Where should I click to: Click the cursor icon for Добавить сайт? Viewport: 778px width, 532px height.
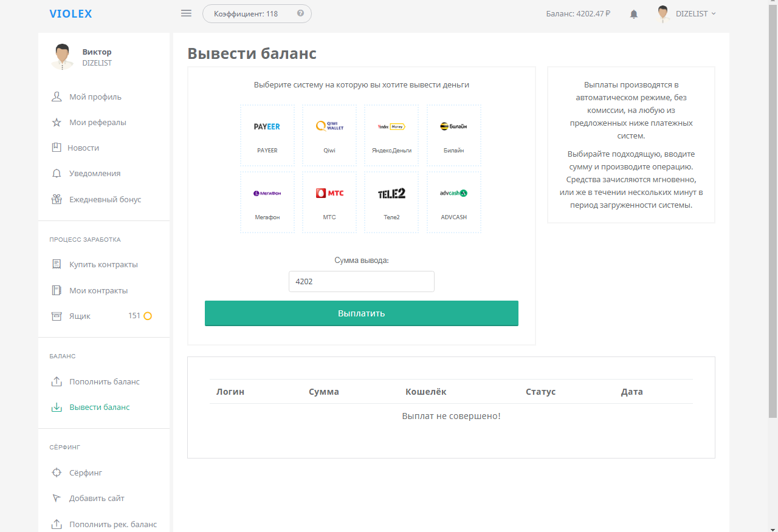[57, 498]
